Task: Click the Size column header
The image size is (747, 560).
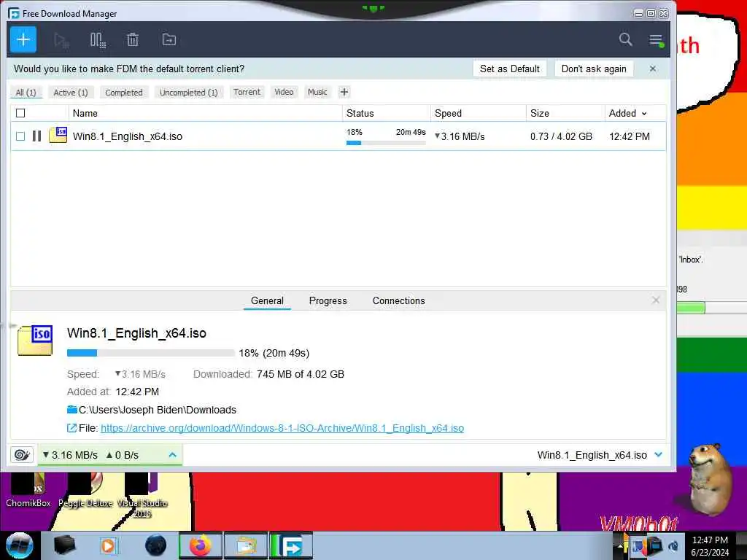Action: 565,113
